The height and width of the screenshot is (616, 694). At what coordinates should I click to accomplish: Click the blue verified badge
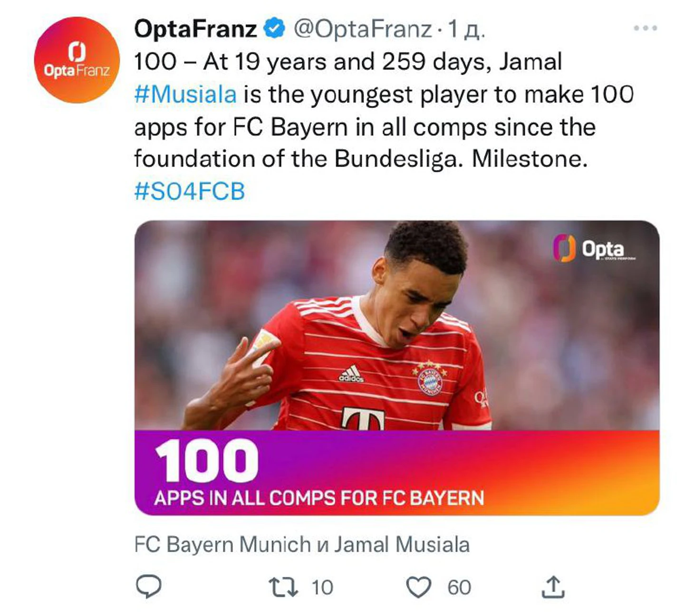pos(275,29)
